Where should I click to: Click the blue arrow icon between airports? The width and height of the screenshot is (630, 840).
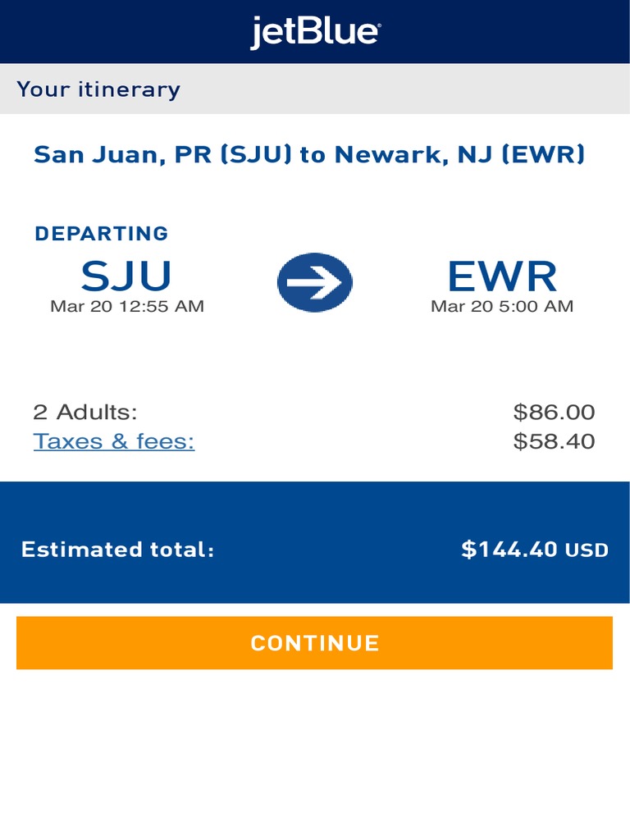coord(315,282)
